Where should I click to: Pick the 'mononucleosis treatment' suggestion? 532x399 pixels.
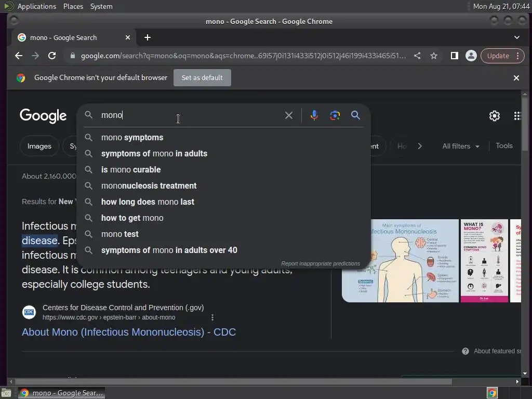(224, 185)
